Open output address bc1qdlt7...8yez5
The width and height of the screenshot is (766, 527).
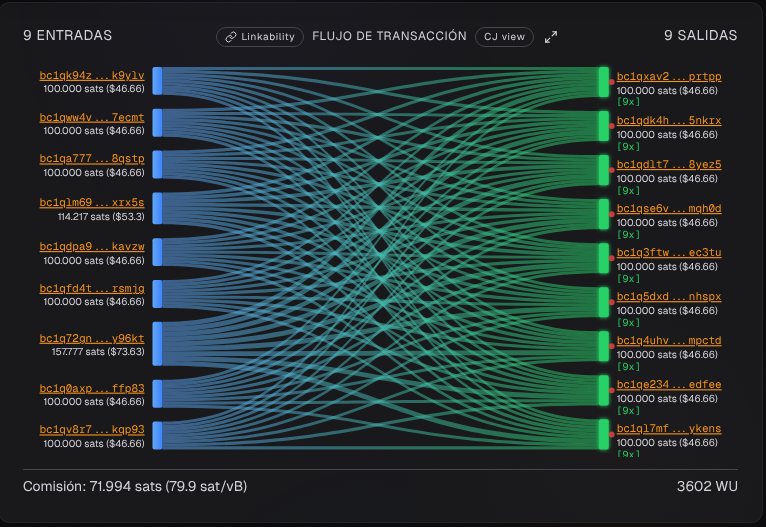[x=669, y=165]
